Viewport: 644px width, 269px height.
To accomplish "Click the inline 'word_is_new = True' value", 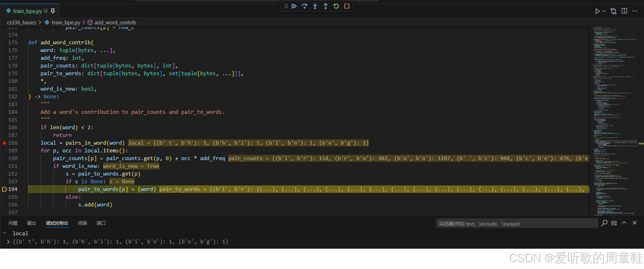I will pyautogui.click(x=131, y=166).
